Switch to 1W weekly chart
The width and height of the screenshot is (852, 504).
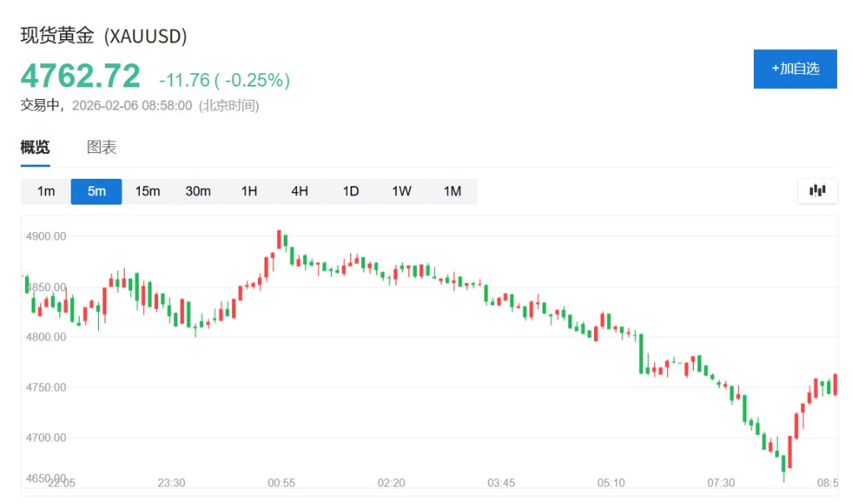(x=401, y=191)
